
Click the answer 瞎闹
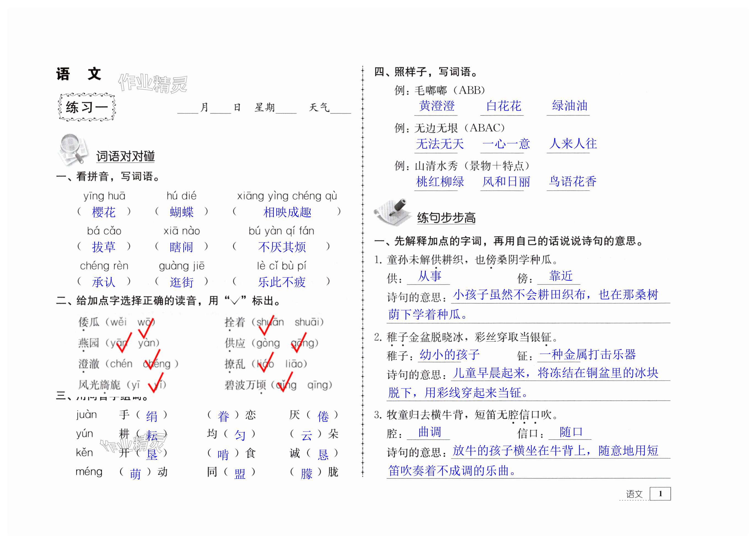point(181,247)
